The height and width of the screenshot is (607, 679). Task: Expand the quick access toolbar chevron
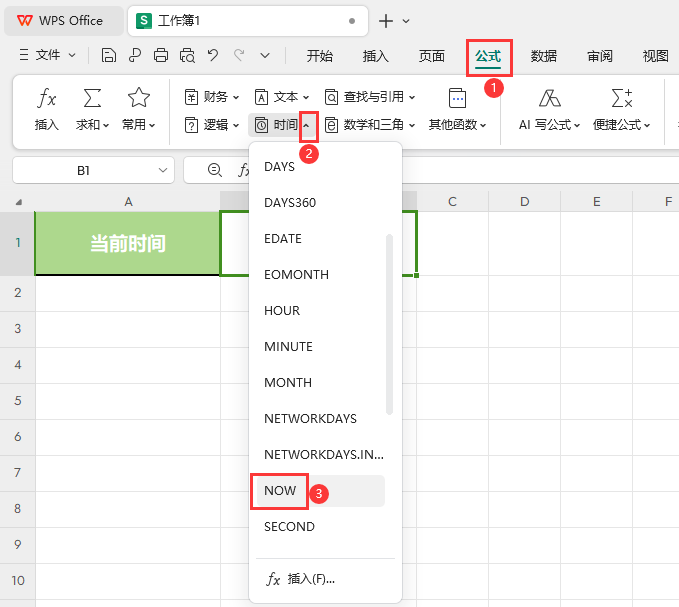[265, 55]
